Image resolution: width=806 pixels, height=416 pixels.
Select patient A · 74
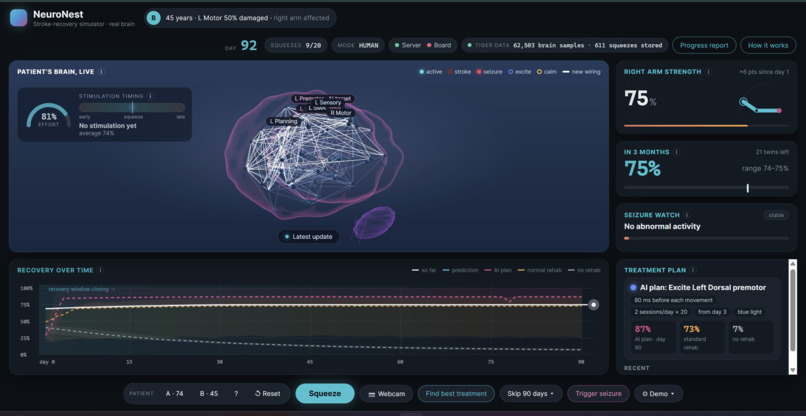pyautogui.click(x=174, y=394)
